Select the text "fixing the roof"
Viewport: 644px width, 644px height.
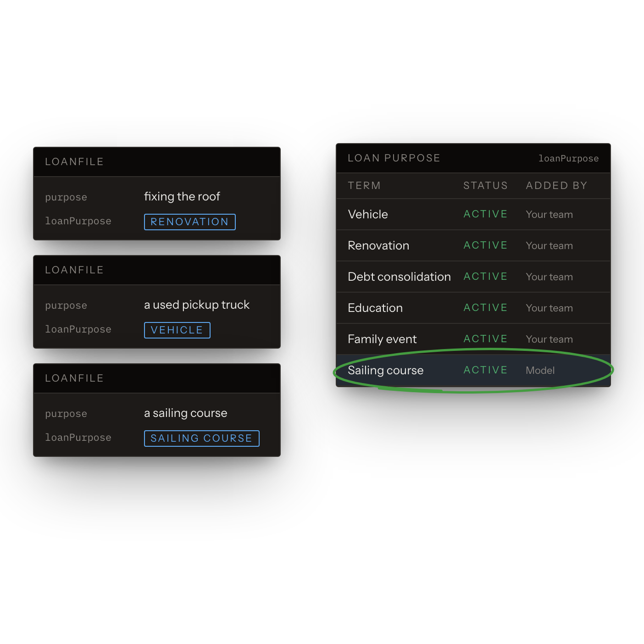tap(182, 197)
